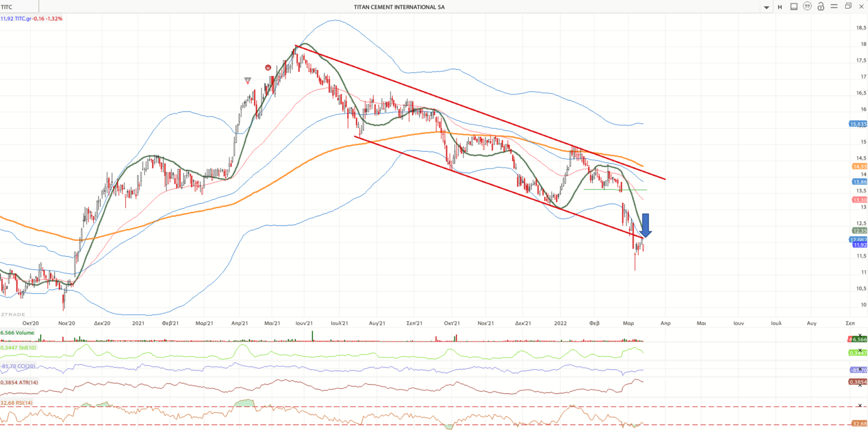
Task: Close the Volume indicator pane
Action: 860,335
